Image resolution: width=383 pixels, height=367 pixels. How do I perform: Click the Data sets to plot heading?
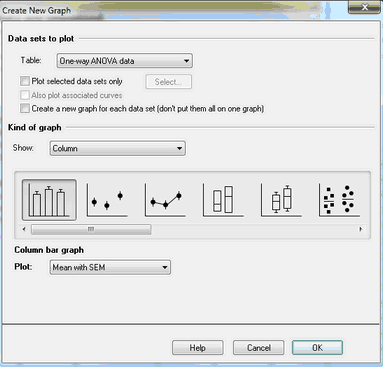click(41, 39)
